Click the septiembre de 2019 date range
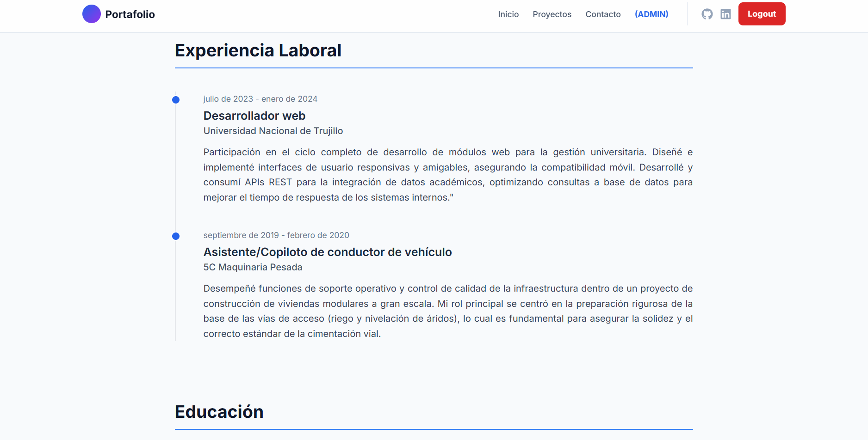This screenshot has height=440, width=868. coord(276,235)
